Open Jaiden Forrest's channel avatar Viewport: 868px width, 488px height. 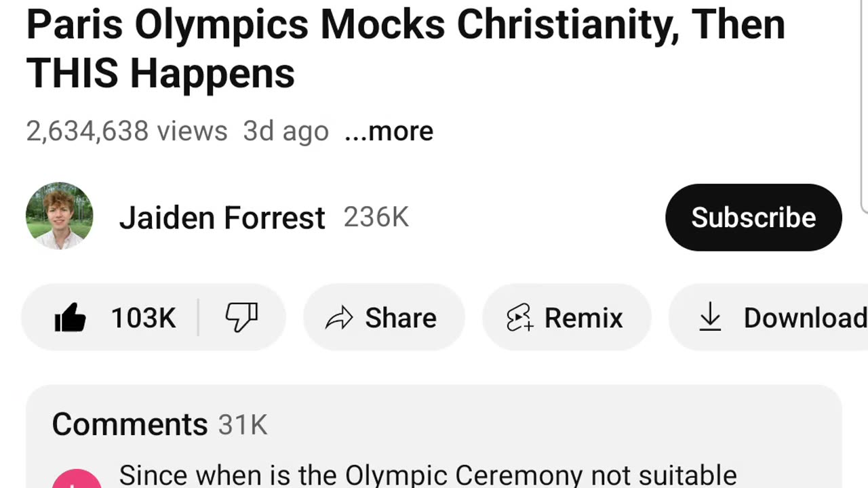pyautogui.click(x=60, y=216)
